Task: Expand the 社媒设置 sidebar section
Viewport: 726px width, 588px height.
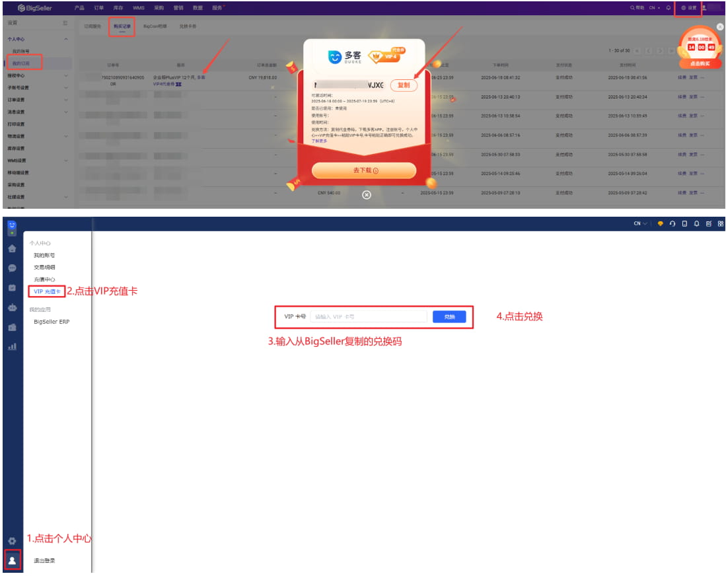Action: [x=66, y=197]
